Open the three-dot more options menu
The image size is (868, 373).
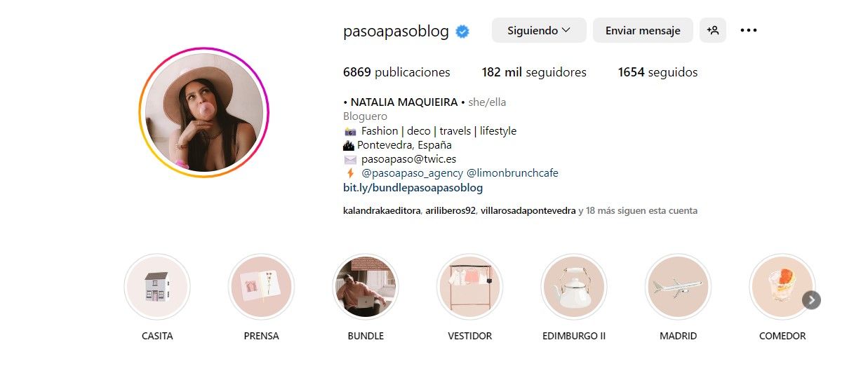click(749, 30)
